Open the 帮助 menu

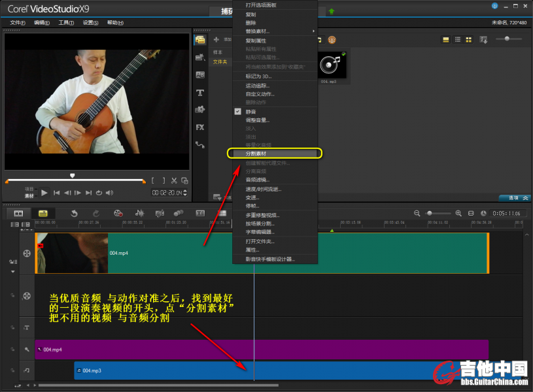(115, 23)
